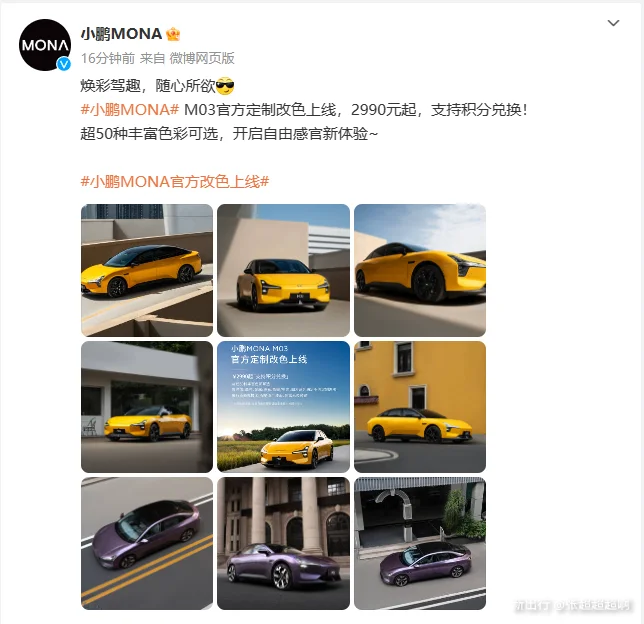Image resolution: width=644 pixels, height=624 pixels.
Task: Click the watermark text at bottom right
Action: 573,605
